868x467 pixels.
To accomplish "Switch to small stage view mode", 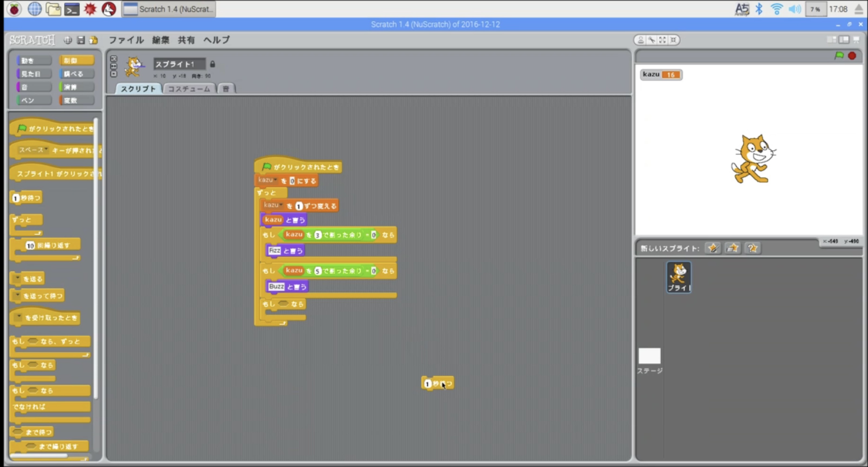I will tap(831, 40).
